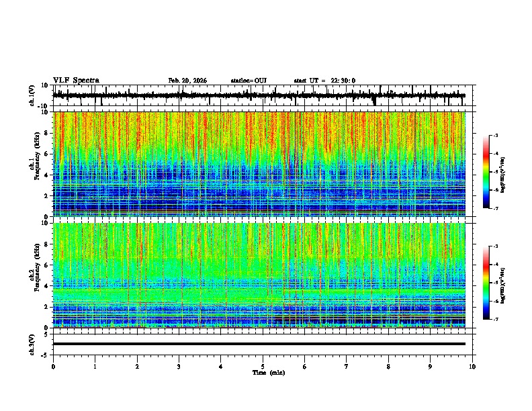The width and height of the screenshot is (532, 411).
Task: Click the "station=OUI" header label
Action: click(249, 81)
